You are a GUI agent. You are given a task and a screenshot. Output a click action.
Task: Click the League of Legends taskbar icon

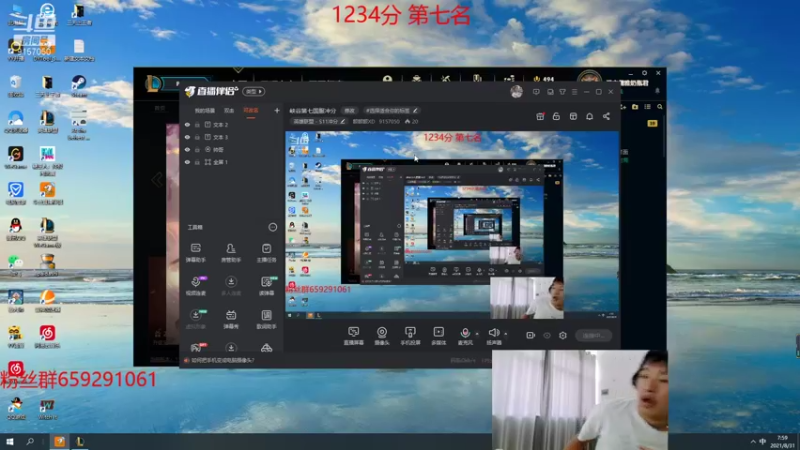(80, 441)
